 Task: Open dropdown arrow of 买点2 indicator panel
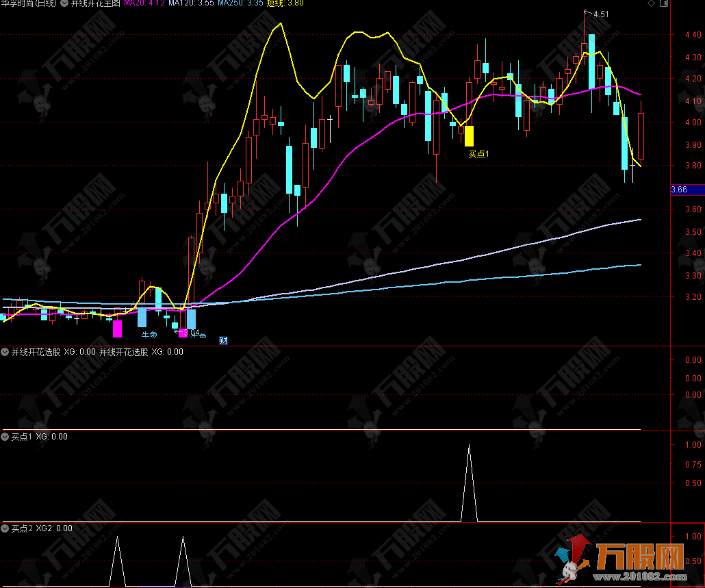point(5,528)
